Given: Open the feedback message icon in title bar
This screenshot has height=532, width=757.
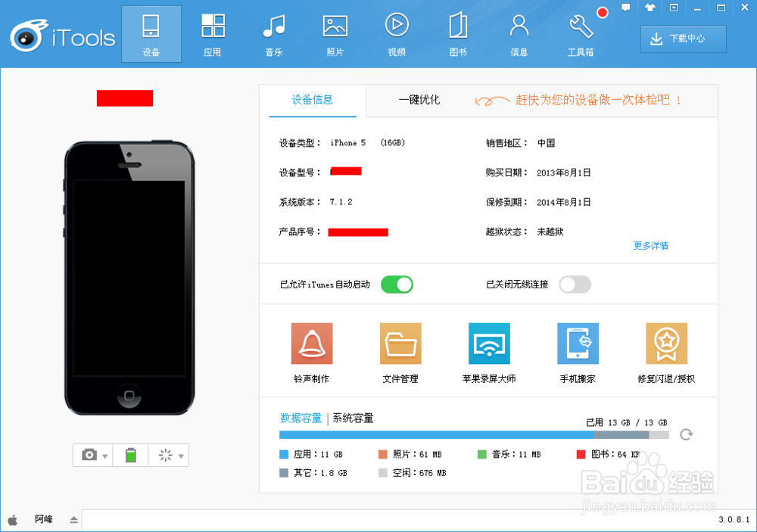Looking at the screenshot, I should click(x=626, y=8).
